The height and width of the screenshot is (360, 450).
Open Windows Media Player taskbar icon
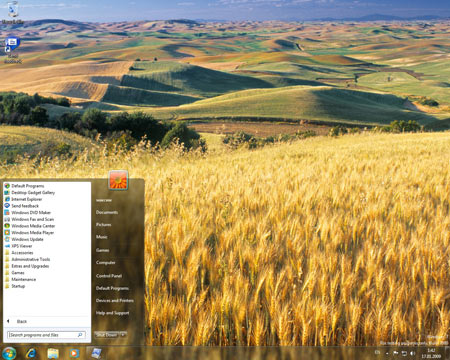pyautogui.click(x=74, y=353)
